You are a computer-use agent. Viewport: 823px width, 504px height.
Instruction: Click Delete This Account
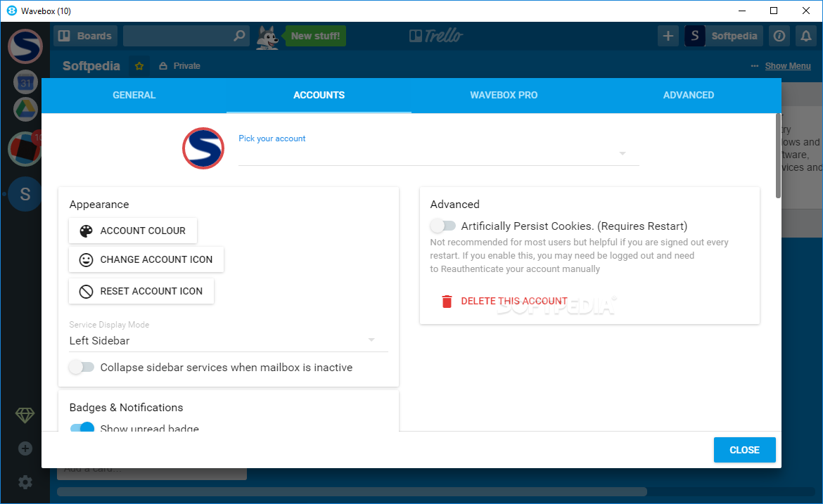(x=505, y=301)
